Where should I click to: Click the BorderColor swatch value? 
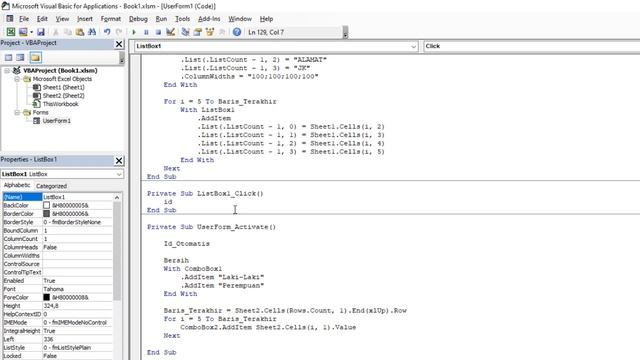tap(47, 213)
